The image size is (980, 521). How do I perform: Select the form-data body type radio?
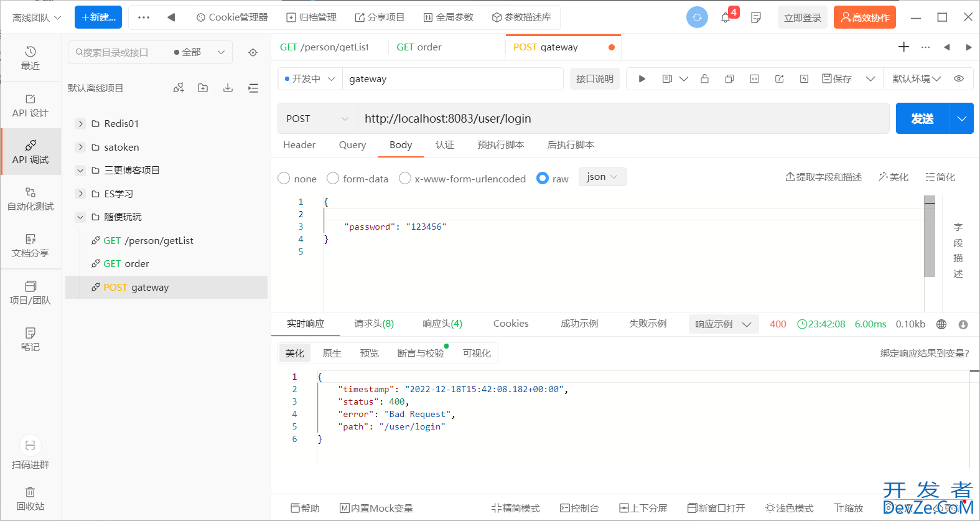tap(333, 178)
